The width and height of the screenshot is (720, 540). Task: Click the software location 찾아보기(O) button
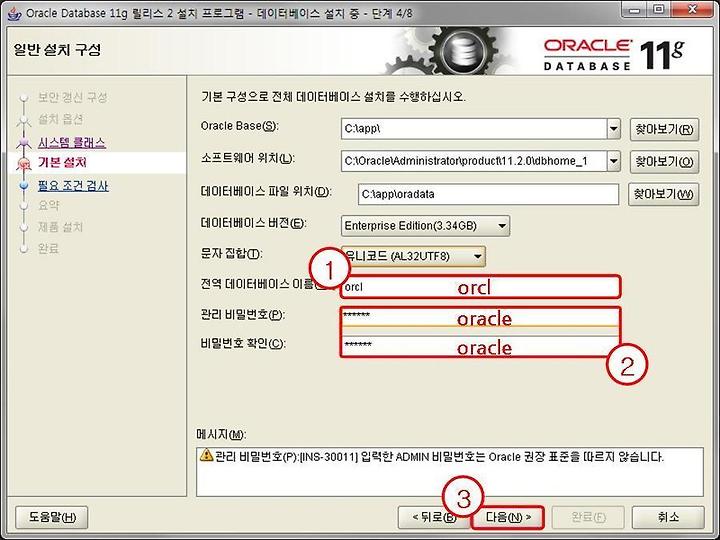(x=664, y=162)
